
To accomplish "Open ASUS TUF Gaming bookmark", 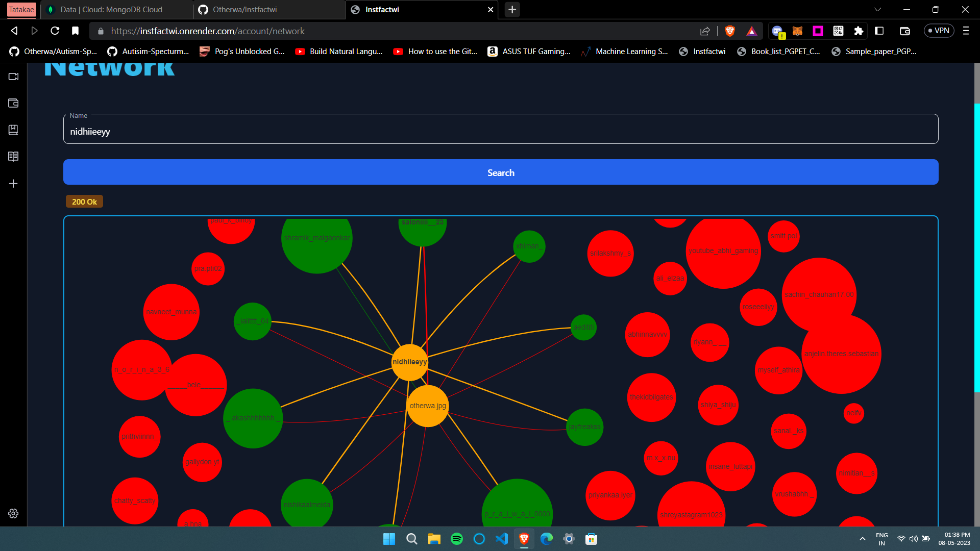I will point(529,52).
